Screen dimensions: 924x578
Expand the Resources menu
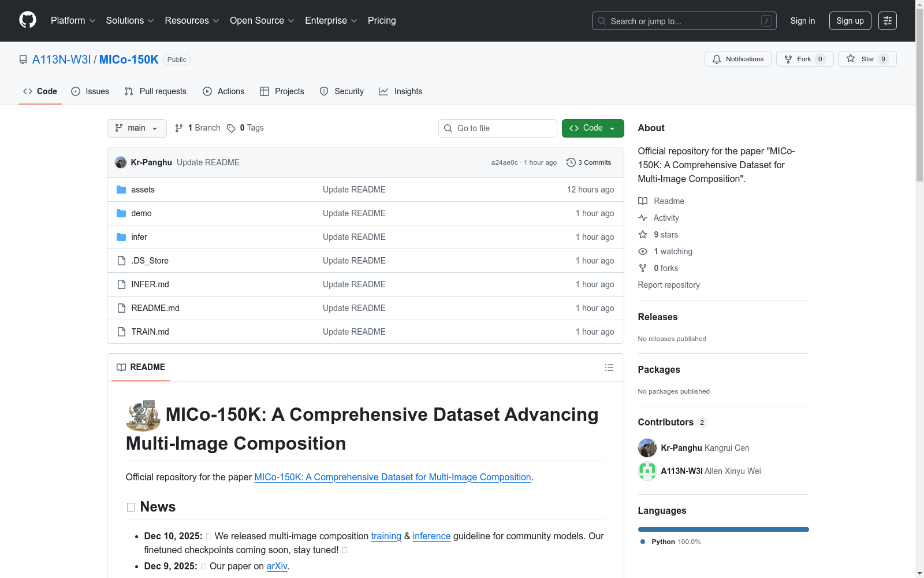(192, 21)
